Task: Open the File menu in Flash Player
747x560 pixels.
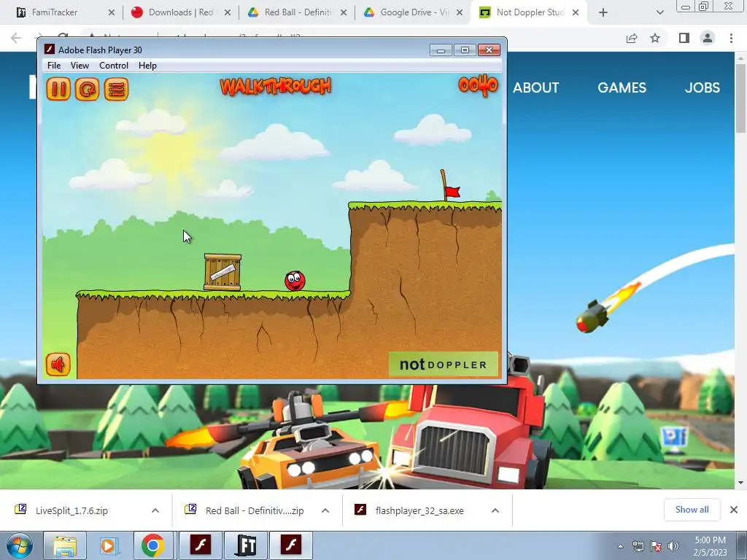Action: pos(54,66)
